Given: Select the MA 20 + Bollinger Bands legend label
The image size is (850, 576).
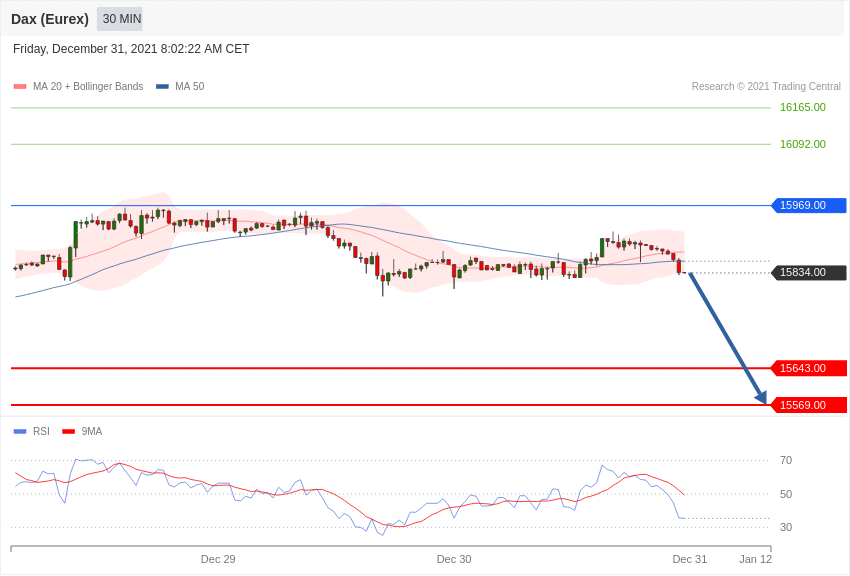Looking at the screenshot, I should click(88, 87).
